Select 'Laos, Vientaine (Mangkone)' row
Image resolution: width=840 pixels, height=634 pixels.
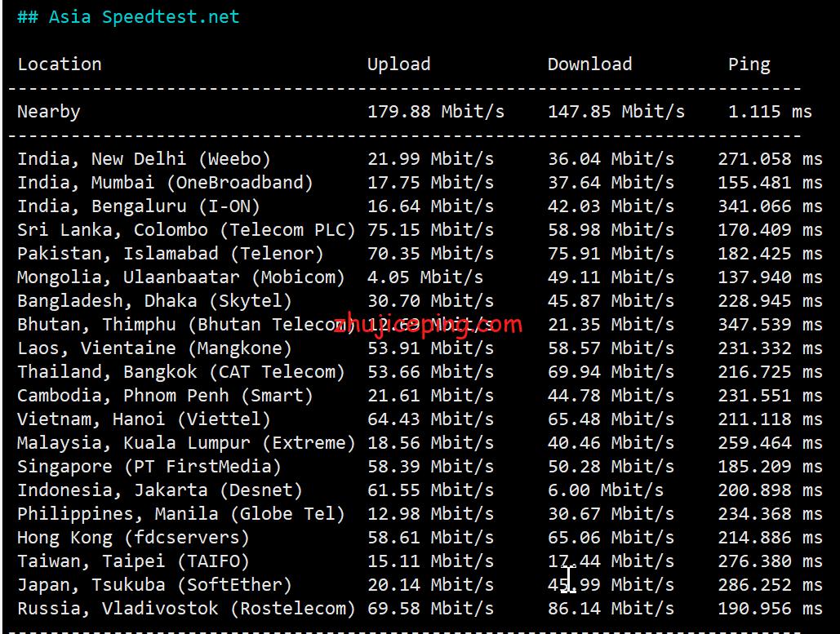(x=420, y=348)
